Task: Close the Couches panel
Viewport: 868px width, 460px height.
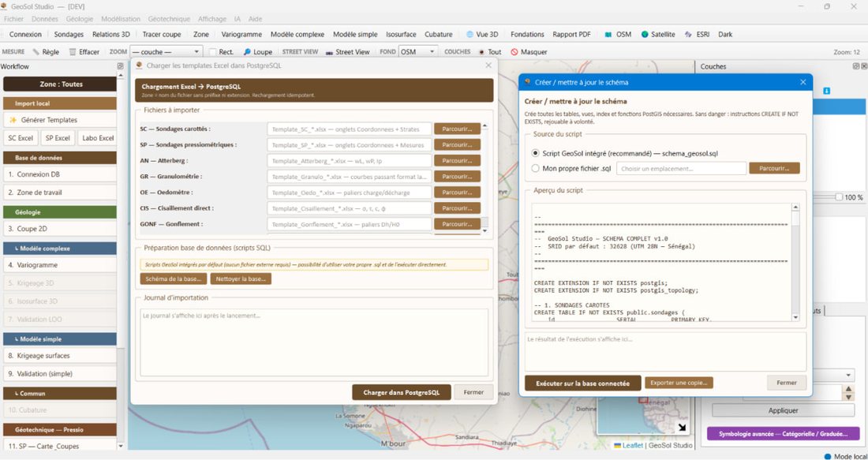Action: pyautogui.click(x=863, y=66)
